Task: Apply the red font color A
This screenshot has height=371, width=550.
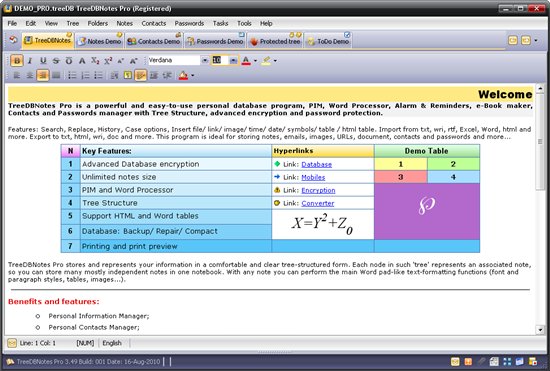Action: [x=246, y=61]
